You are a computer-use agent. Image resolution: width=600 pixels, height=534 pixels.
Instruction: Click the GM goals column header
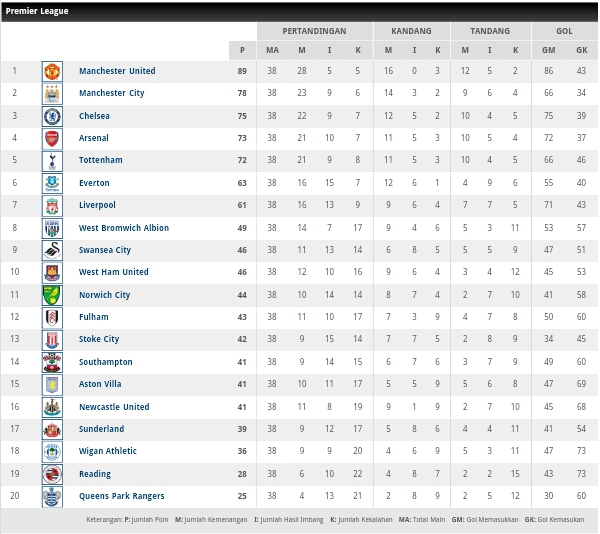point(548,50)
